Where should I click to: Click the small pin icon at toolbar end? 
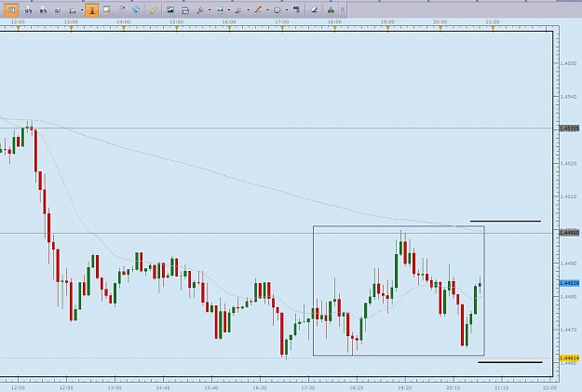(343, 10)
